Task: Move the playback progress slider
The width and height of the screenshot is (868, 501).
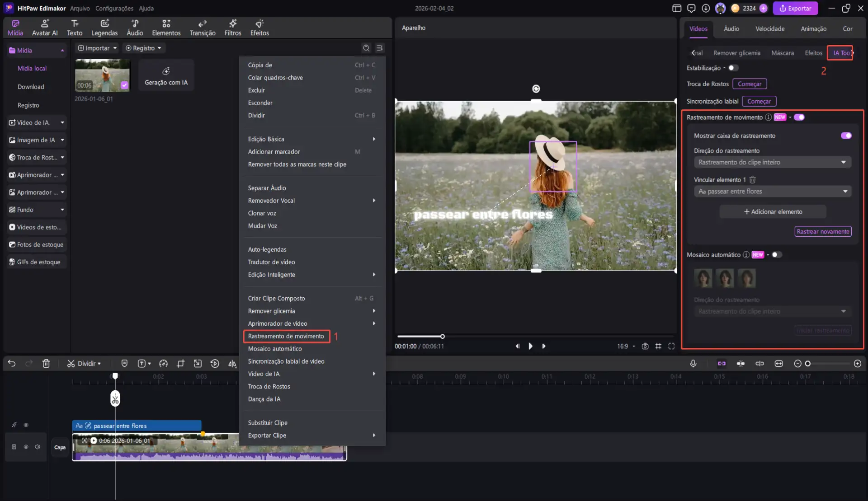Action: (442, 336)
